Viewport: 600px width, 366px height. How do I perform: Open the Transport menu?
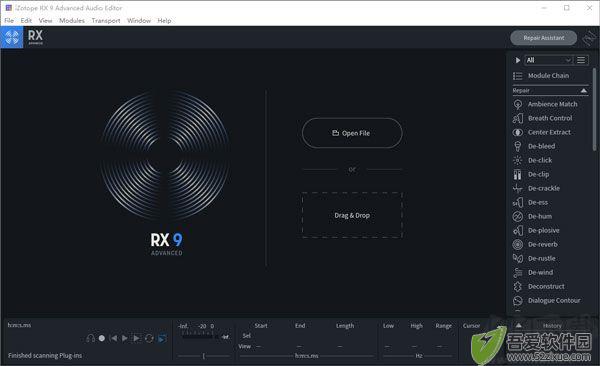106,21
